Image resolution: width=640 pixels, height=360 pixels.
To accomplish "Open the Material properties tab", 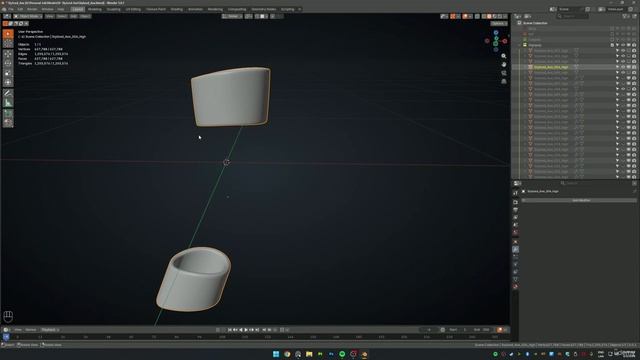I will point(516,287).
